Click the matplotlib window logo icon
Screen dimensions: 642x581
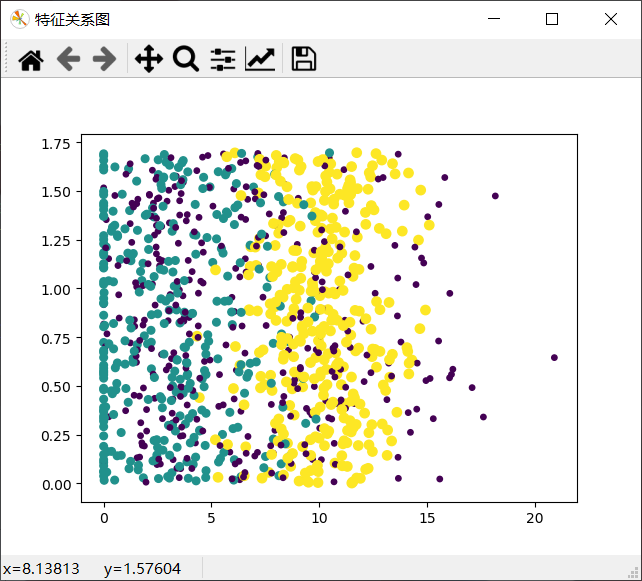click(19, 19)
